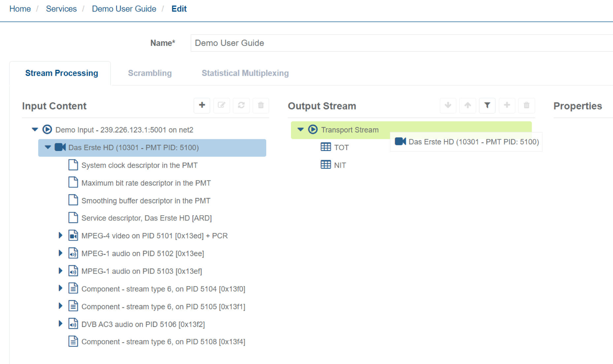Screen dimensions: 613x364
Task: Click the refresh input content icon
Action: coord(241,106)
